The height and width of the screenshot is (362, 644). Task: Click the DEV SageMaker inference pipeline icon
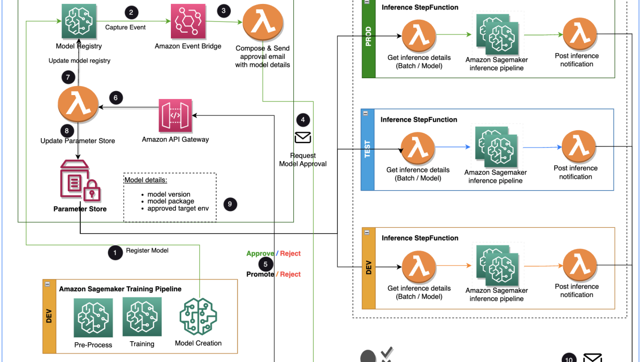497,265
